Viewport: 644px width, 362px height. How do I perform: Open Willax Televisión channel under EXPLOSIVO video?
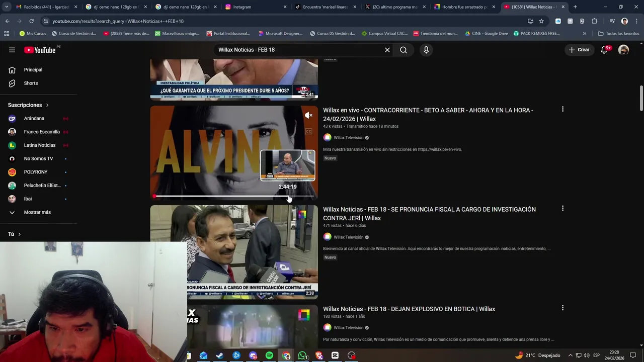tap(348, 328)
